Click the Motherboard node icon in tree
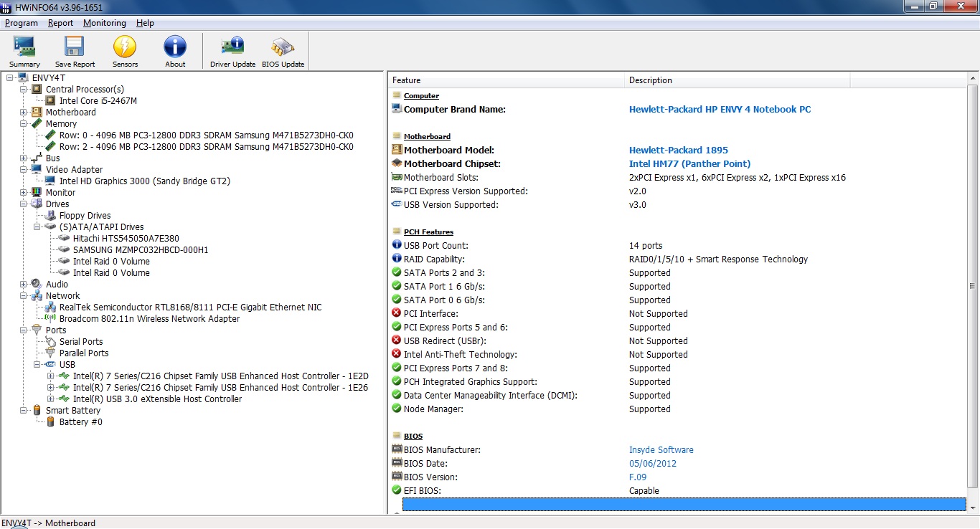Screen dimensions: 980x529 point(37,112)
